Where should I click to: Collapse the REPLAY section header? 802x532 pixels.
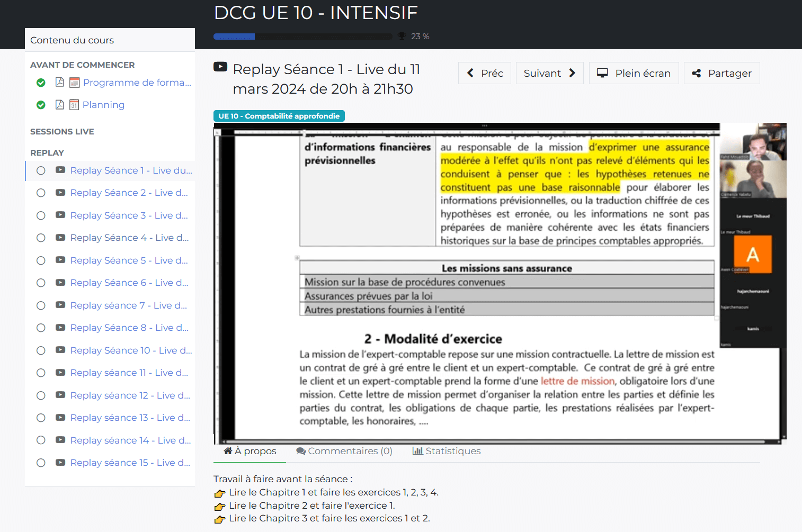coord(47,152)
